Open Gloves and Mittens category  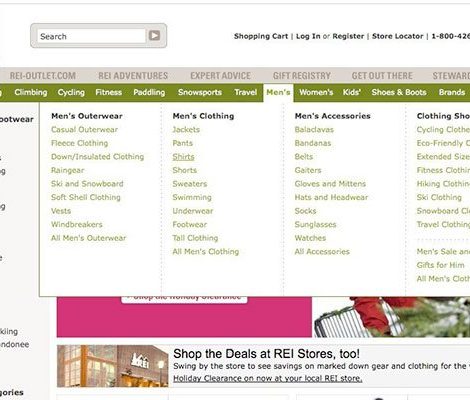pos(330,184)
